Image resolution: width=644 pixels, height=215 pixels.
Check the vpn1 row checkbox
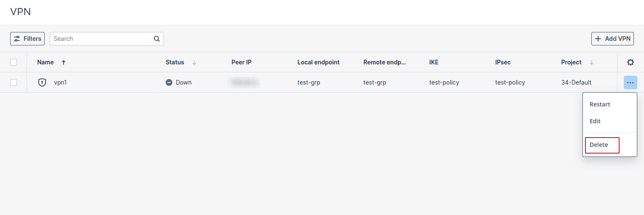[13, 82]
